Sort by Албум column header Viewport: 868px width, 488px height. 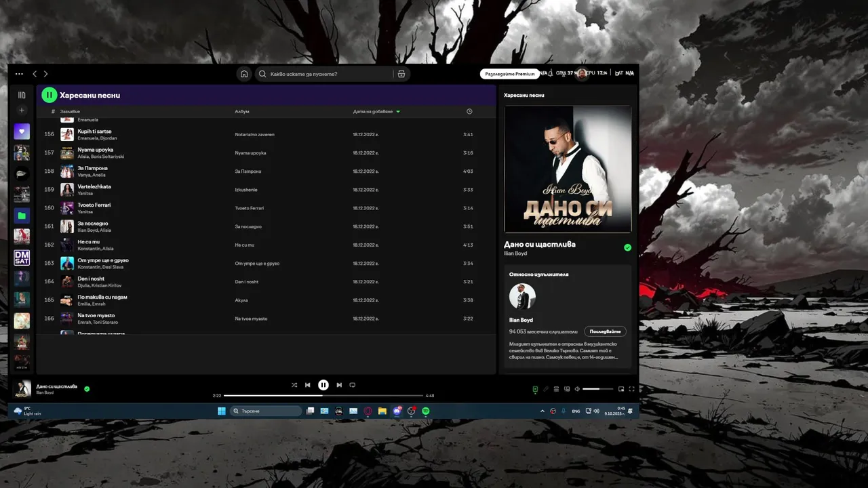(x=242, y=111)
